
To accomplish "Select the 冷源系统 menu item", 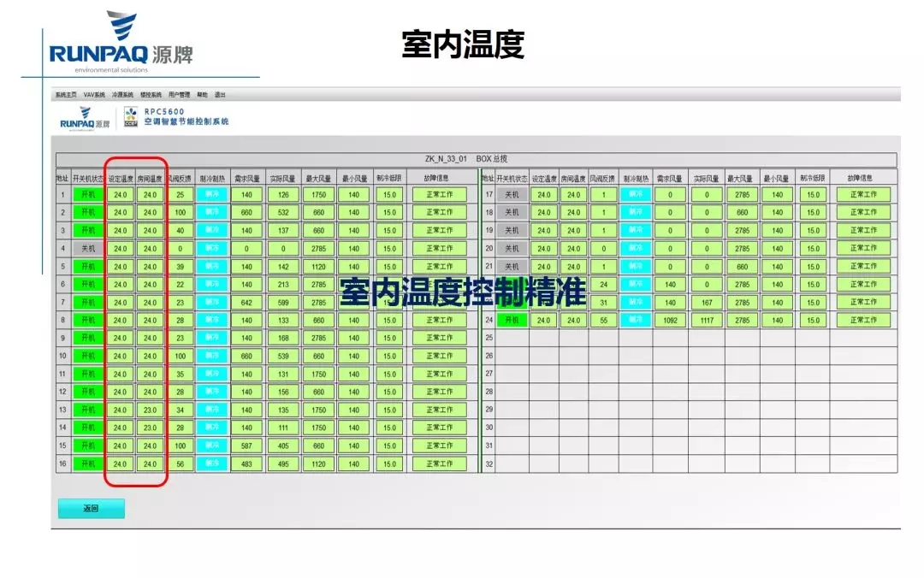I will [122, 95].
